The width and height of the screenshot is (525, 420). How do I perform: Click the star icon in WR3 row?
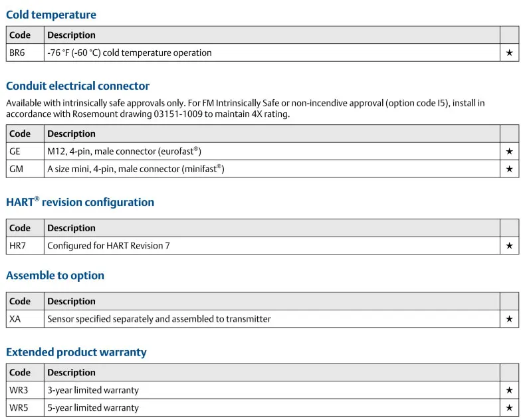coord(509,390)
